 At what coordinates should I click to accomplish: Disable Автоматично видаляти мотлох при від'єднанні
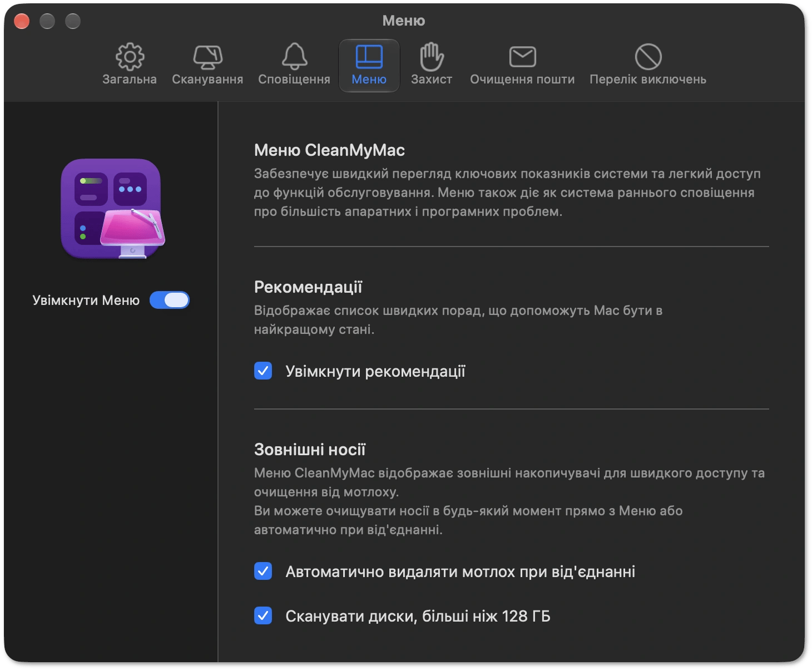click(263, 571)
